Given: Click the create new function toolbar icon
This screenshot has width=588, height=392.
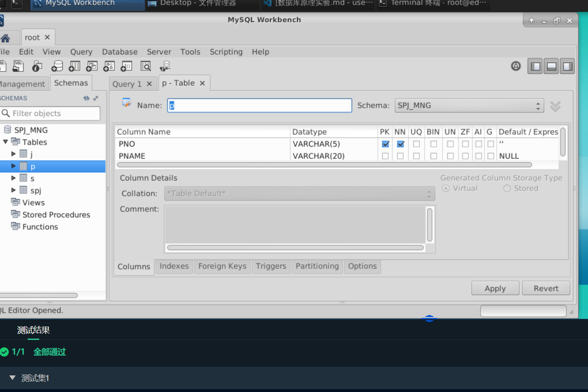Looking at the screenshot, I should [x=126, y=66].
